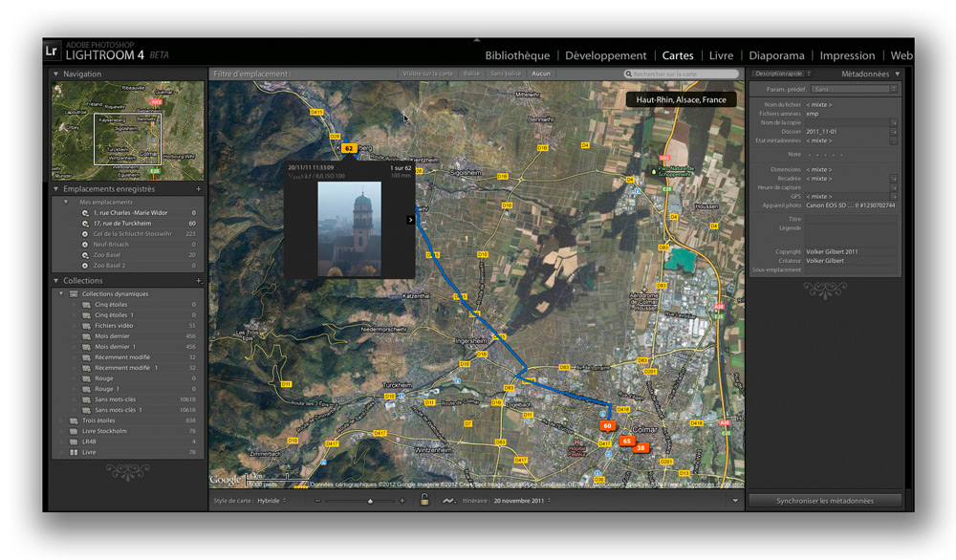Click location icon beside Neuf-Brisach
Screen dimensions: 956x560
(85, 245)
